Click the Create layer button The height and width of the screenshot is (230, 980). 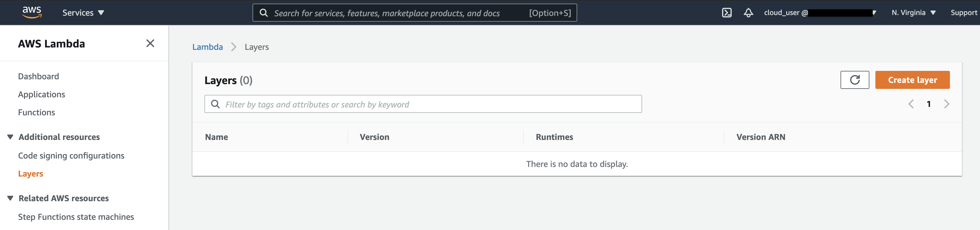pyautogui.click(x=912, y=80)
